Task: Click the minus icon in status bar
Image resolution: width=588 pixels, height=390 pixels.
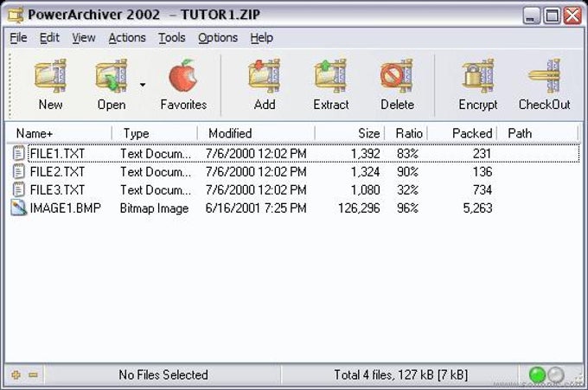Action: pos(34,374)
